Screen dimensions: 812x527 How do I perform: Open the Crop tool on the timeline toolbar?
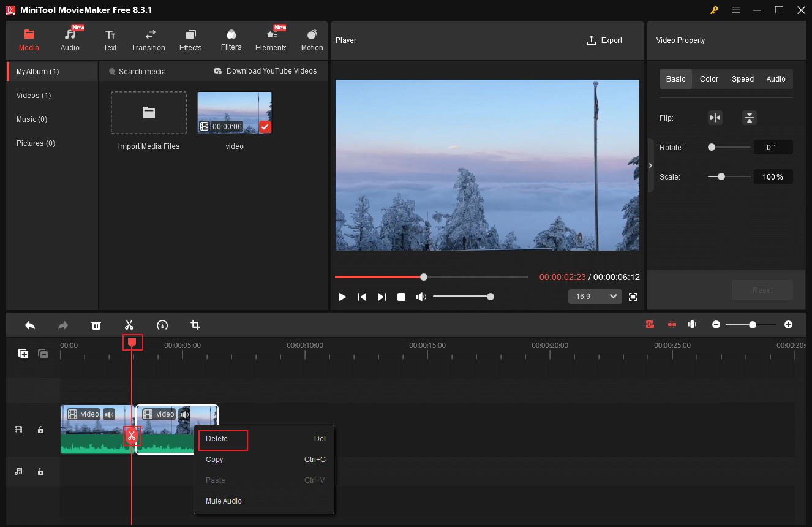tap(195, 324)
